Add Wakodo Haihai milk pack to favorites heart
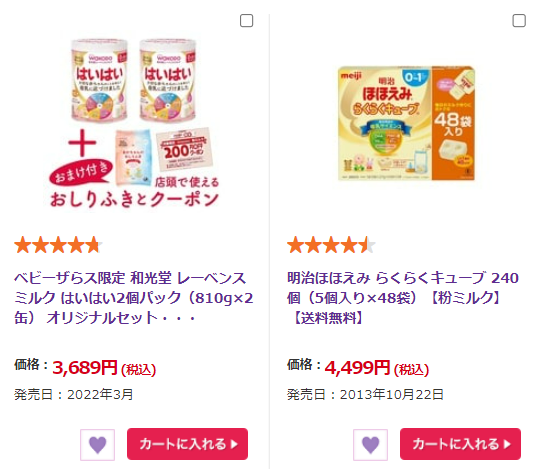This screenshot has height=469, width=537. tap(98, 444)
